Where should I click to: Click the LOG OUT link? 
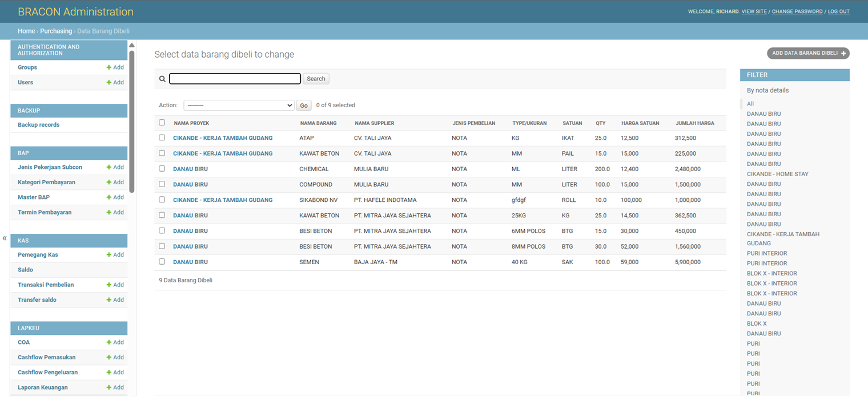pyautogui.click(x=839, y=11)
